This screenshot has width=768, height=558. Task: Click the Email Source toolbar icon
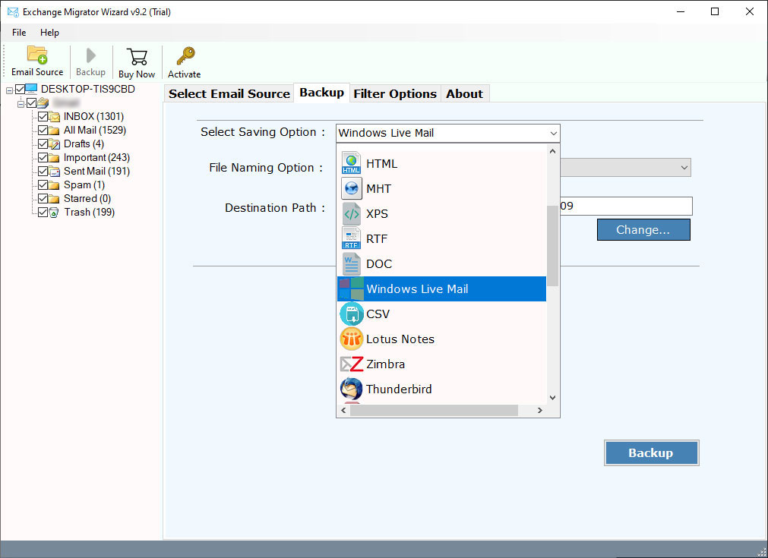(37, 56)
